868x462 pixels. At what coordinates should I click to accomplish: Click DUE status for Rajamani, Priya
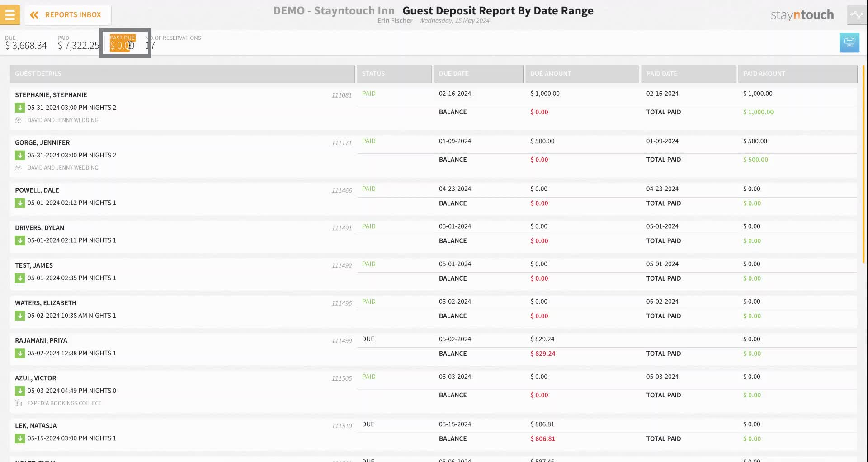tap(368, 339)
